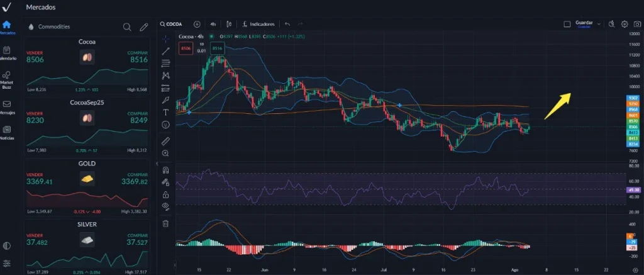This screenshot has height=275, width=644.
Task: Change chart type with the candlestick icon
Action: 229,25
